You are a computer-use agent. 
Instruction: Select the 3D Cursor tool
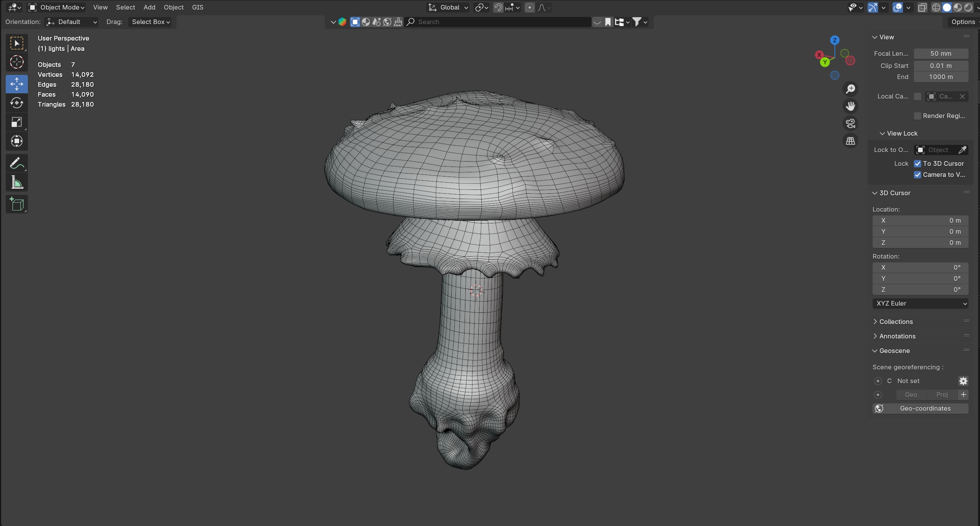[16, 62]
